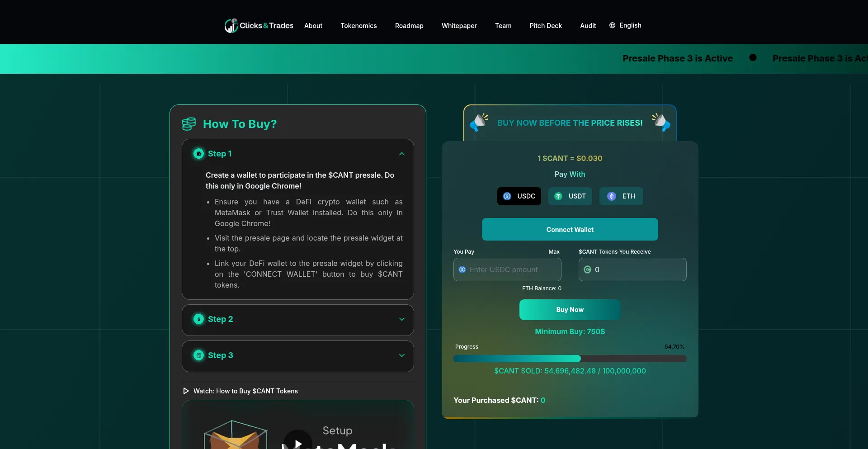Click Watch: How to Buy $CANT Tokens
This screenshot has height=449, width=868.
coord(245,391)
